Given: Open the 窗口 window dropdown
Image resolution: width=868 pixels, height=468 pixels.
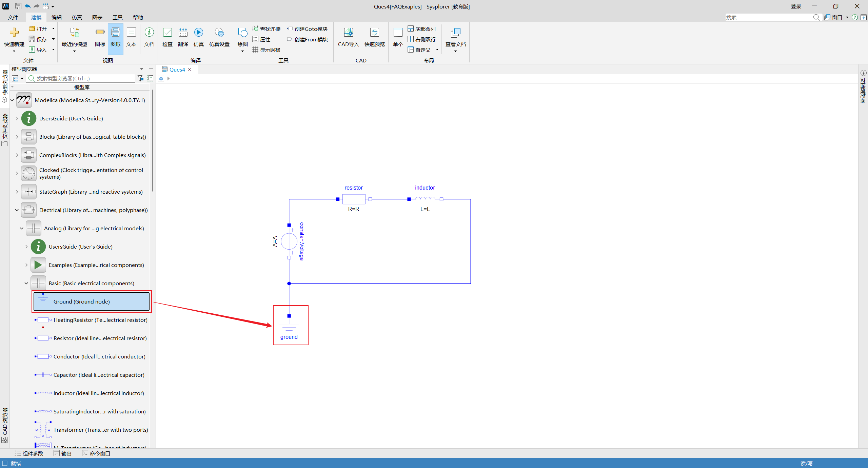Looking at the screenshot, I should point(836,17).
